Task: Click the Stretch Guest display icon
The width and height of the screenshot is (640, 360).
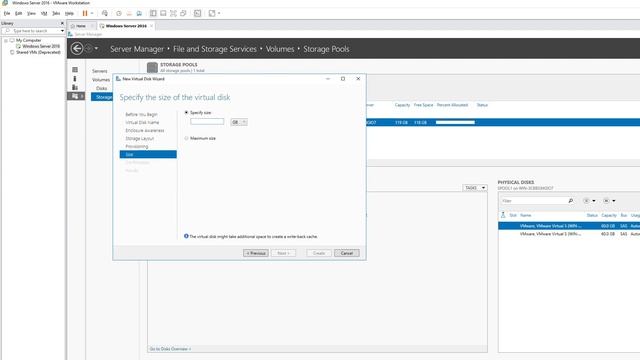Action: click(212, 13)
